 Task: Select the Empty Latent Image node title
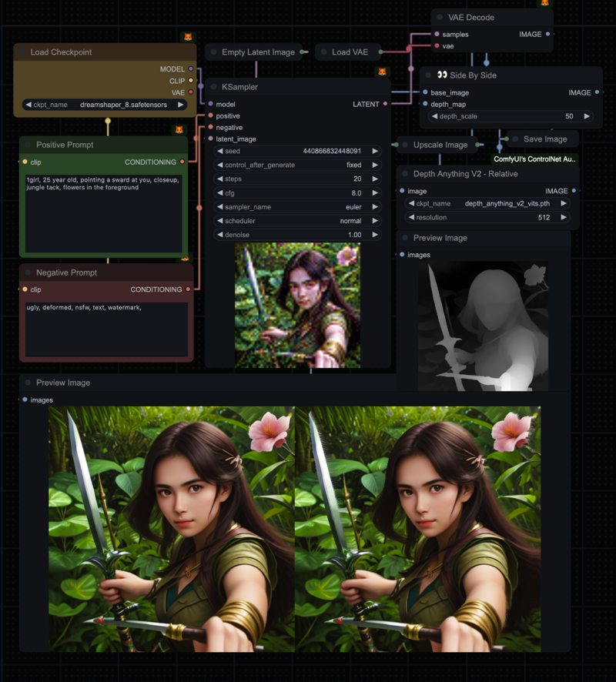point(258,52)
